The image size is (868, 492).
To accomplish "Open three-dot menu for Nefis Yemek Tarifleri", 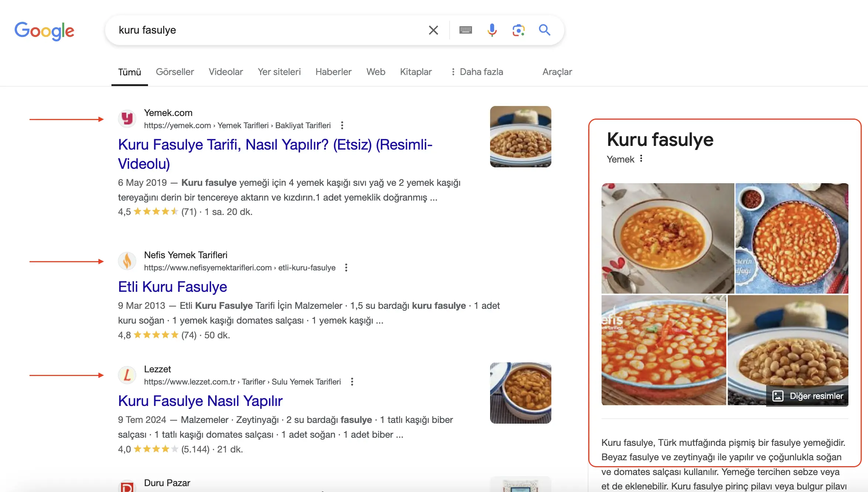I will point(346,268).
